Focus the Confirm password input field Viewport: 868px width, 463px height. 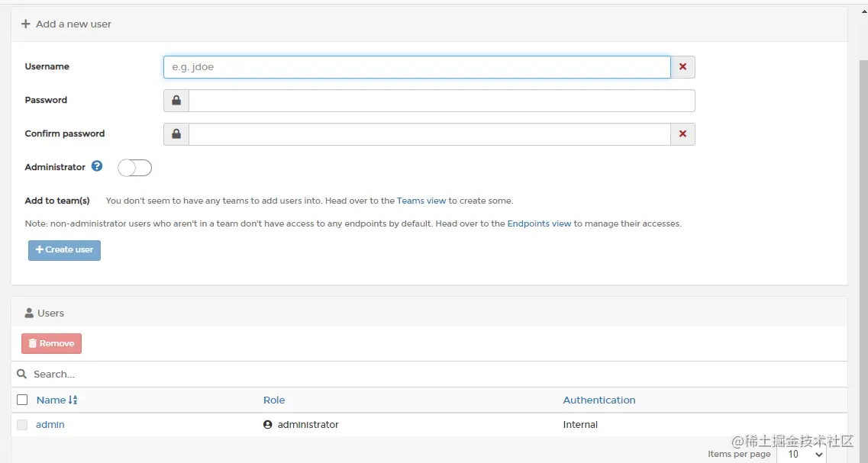point(430,134)
